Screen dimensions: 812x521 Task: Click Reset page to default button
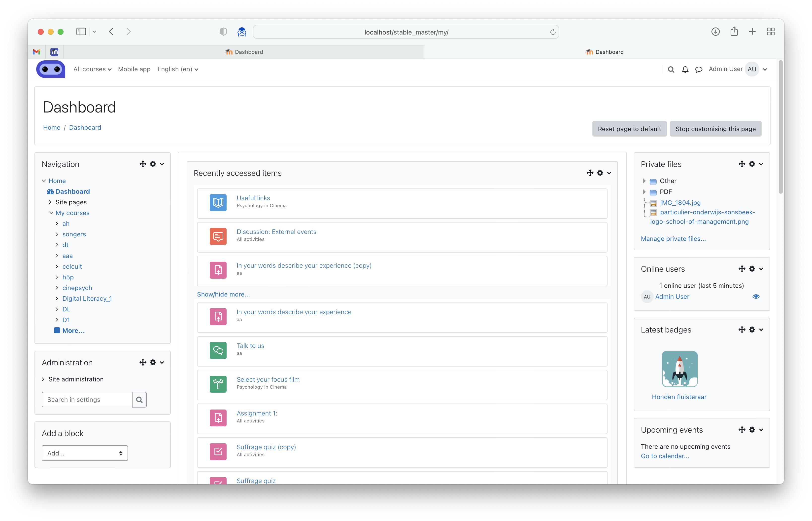629,129
